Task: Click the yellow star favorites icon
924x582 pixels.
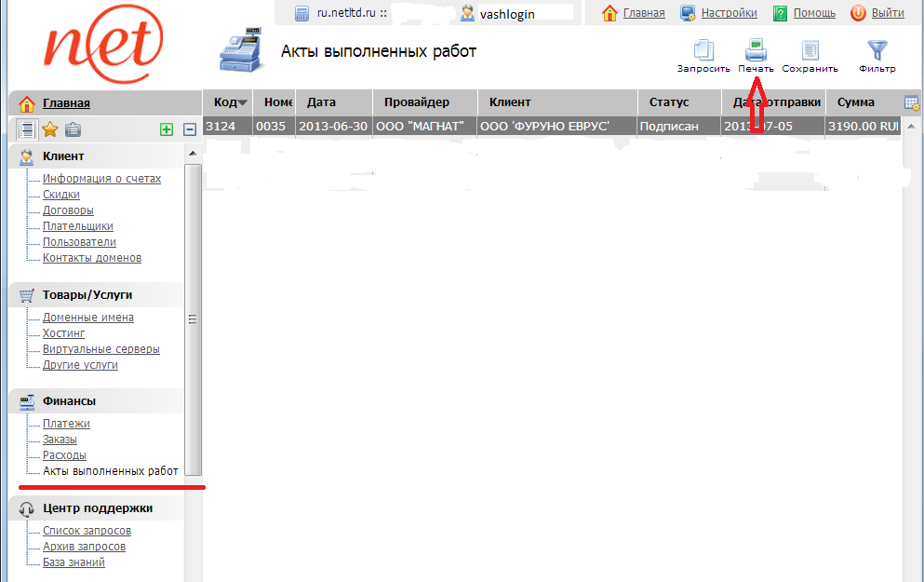Action: [50, 129]
